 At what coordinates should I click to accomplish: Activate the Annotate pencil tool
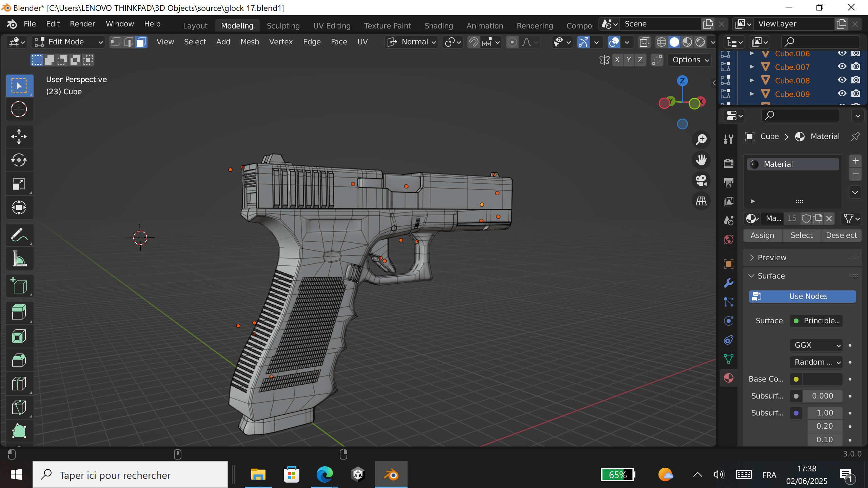coord(19,235)
